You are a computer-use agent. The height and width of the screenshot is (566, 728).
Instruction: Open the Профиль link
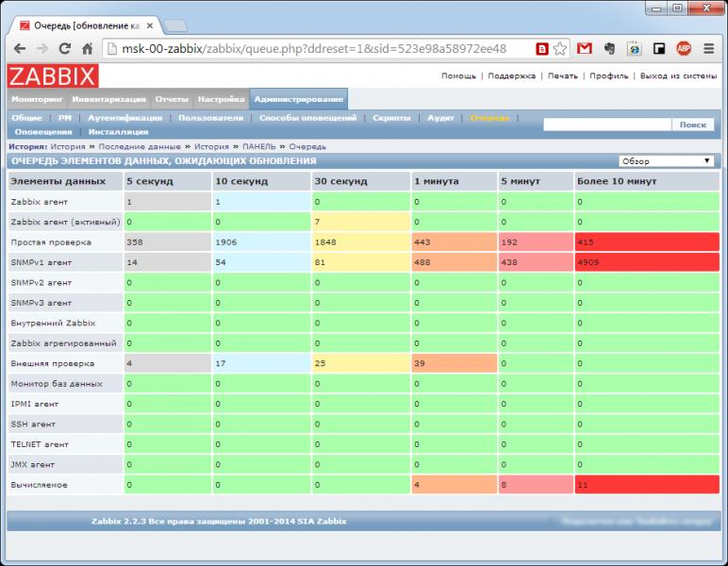point(608,75)
